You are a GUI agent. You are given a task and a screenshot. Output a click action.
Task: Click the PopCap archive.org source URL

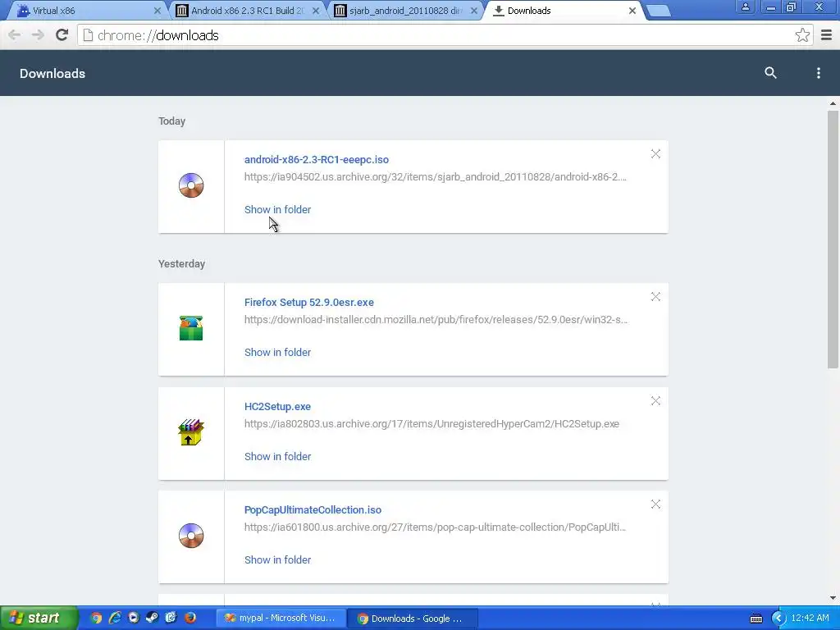[435, 527]
